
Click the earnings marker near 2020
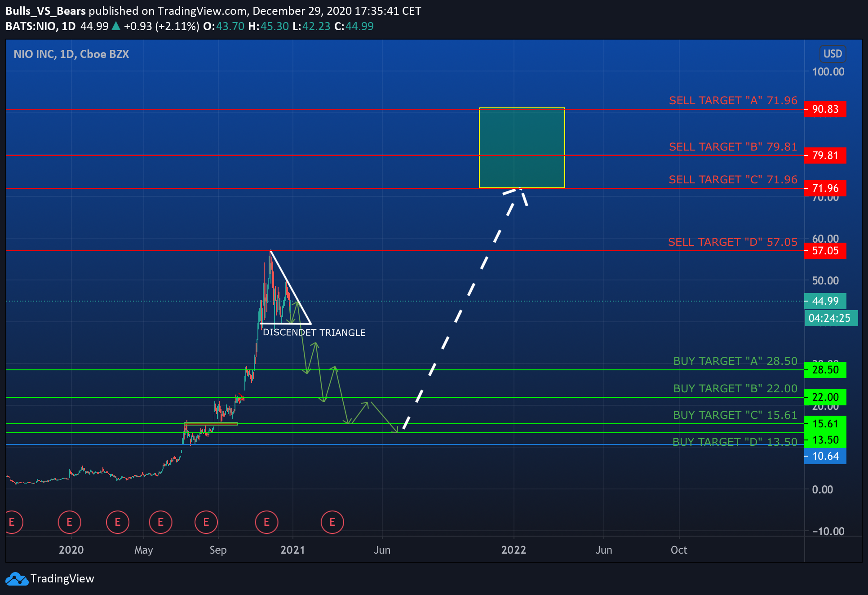pos(70,522)
